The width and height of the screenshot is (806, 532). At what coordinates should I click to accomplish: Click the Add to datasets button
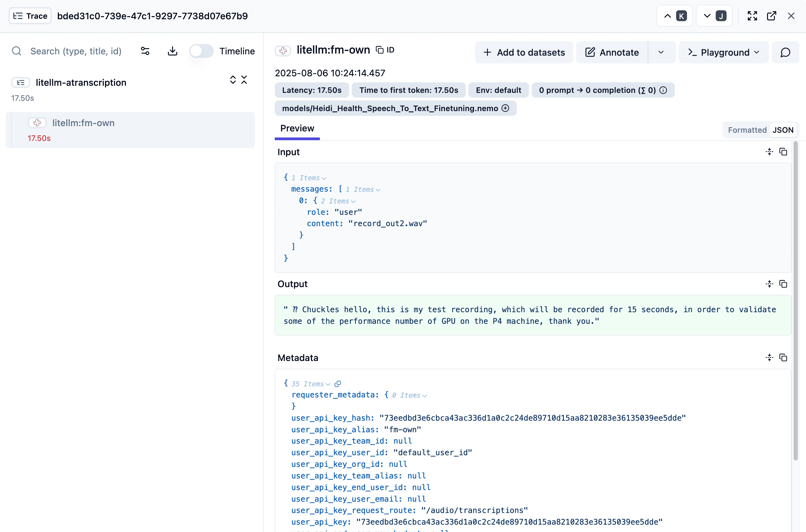(524, 52)
